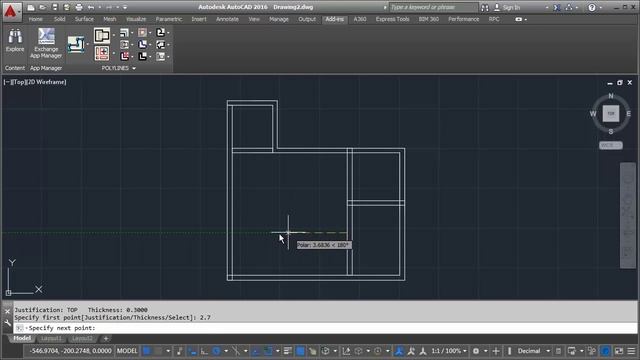Click the middle blue L-shape polyline icon
640x360 pixels.
click(x=142, y=44)
